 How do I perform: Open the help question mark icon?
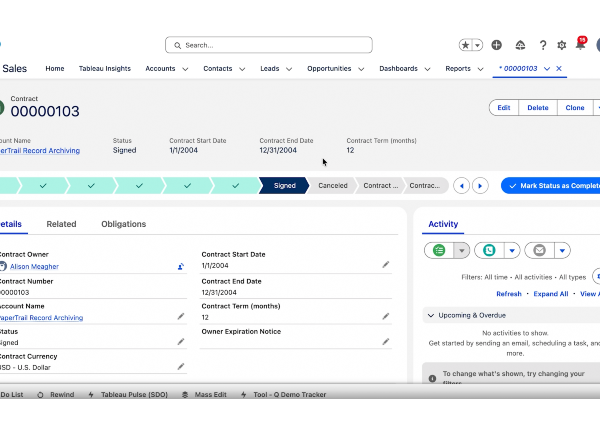click(x=543, y=45)
